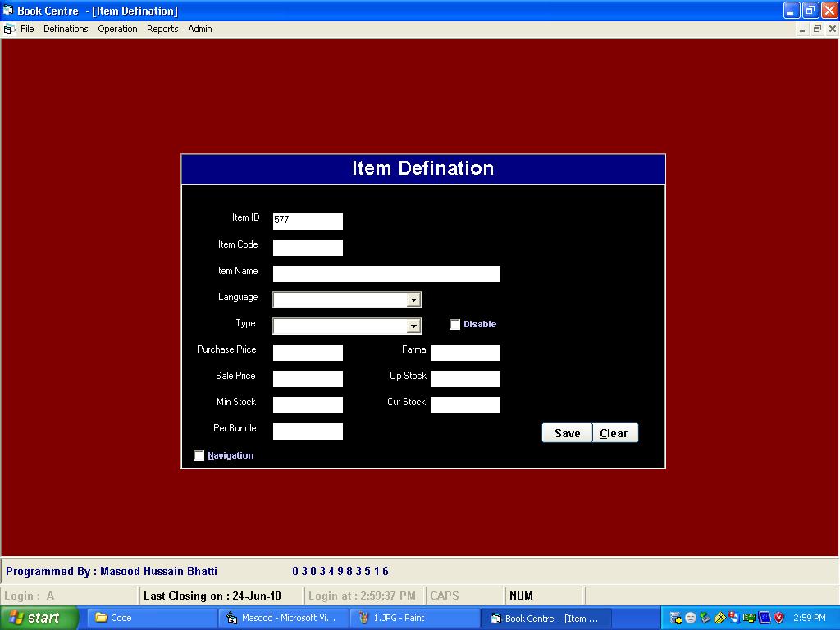Click the "Login : A" status panel
The image size is (840, 630).
click(69, 596)
